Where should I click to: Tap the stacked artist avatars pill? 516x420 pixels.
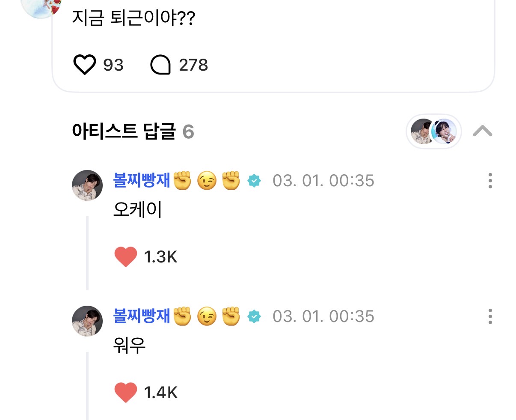click(433, 131)
